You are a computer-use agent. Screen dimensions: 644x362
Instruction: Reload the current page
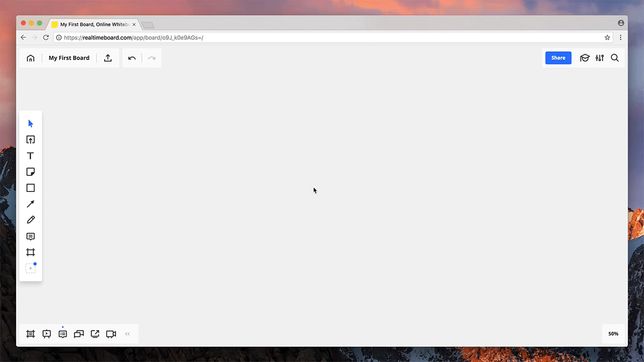46,38
